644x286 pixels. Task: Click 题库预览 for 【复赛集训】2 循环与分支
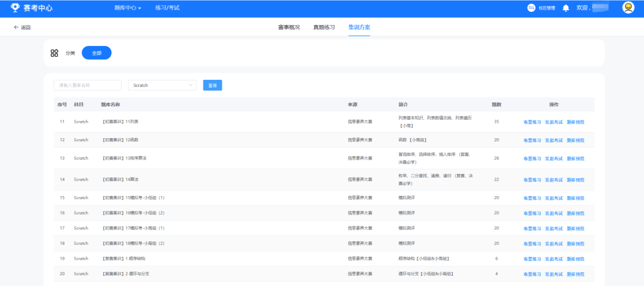coord(575,274)
